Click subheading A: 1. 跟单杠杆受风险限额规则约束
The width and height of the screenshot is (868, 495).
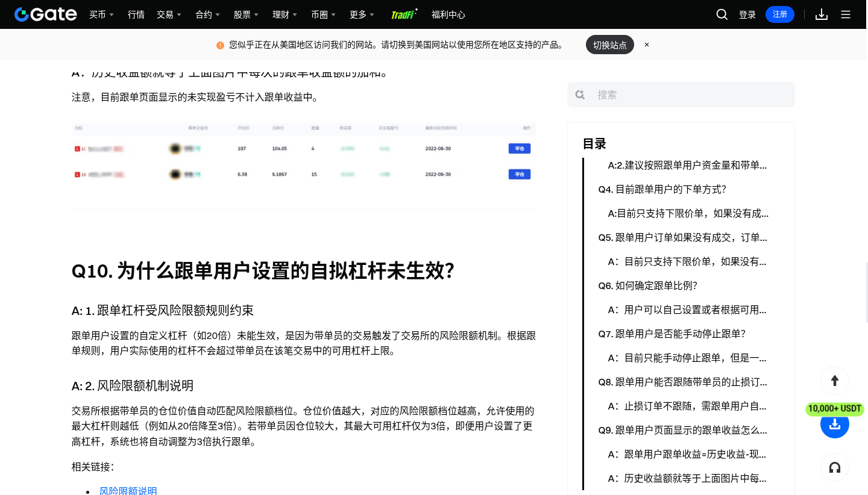163,311
